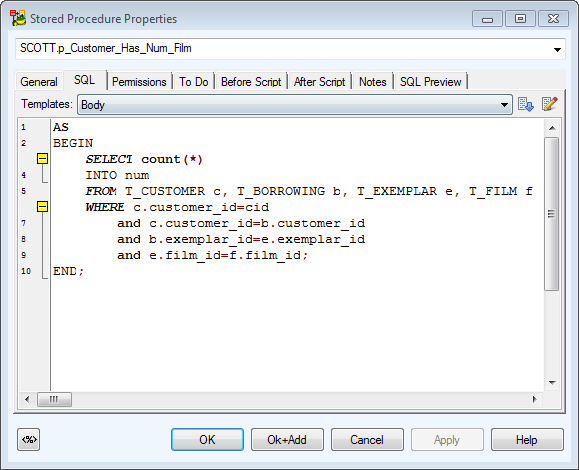Image resolution: width=579 pixels, height=470 pixels.
Task: Open the Before Script tab
Action: point(251,82)
